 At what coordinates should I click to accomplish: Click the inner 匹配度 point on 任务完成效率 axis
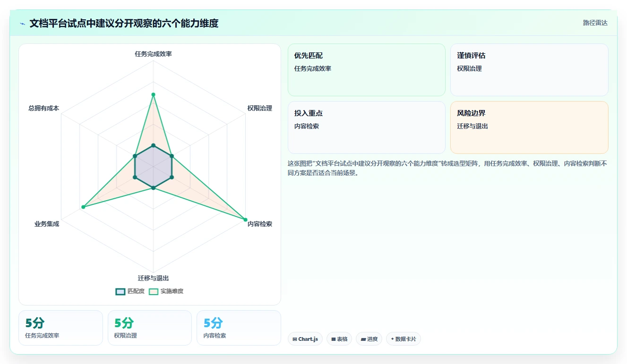point(153,145)
